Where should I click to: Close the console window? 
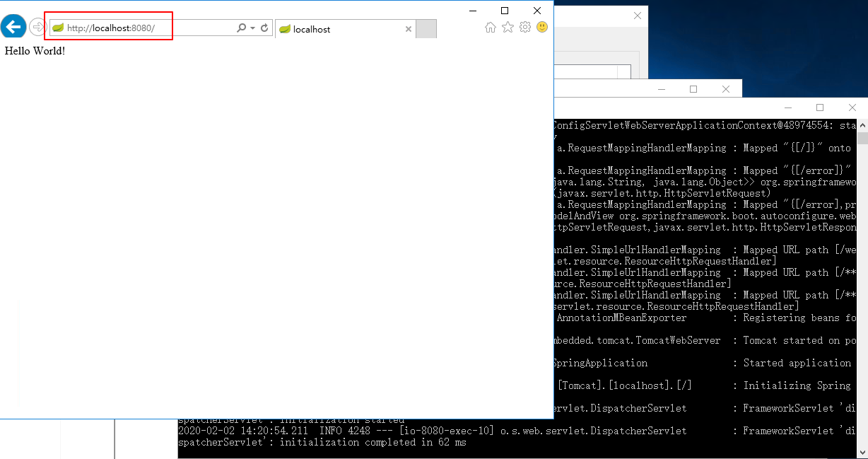852,108
